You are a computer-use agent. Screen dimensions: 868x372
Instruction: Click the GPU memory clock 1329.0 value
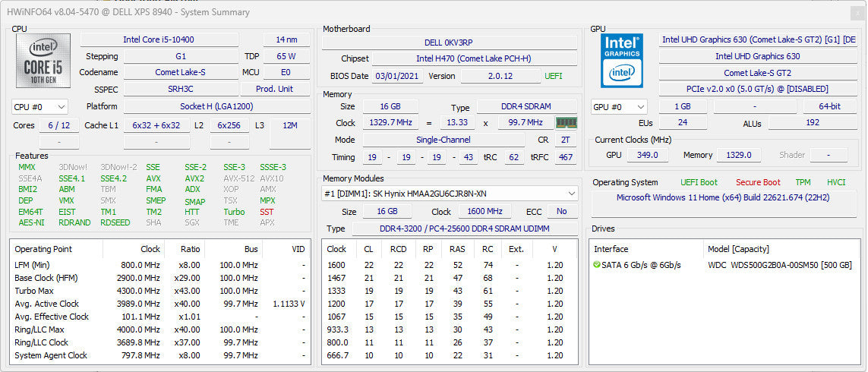pyautogui.click(x=738, y=156)
